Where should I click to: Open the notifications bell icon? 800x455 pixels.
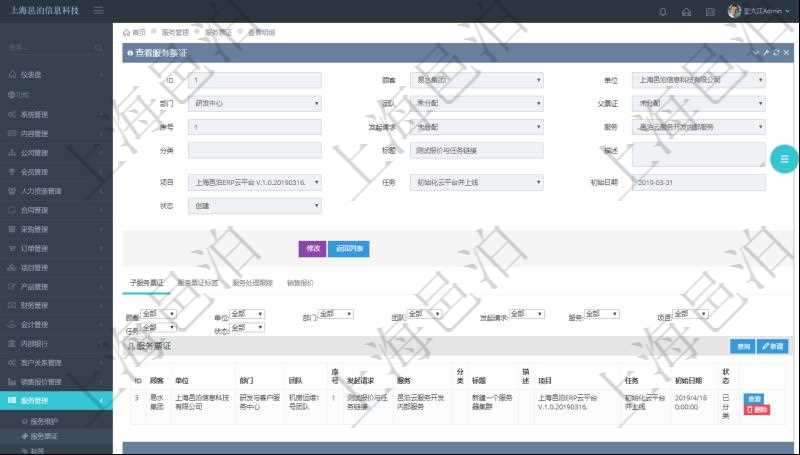point(662,11)
